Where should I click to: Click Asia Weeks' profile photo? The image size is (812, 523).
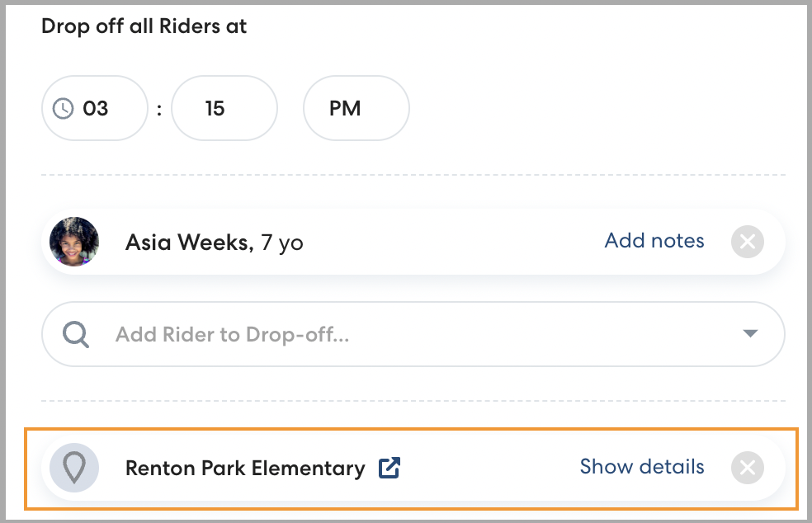click(74, 242)
